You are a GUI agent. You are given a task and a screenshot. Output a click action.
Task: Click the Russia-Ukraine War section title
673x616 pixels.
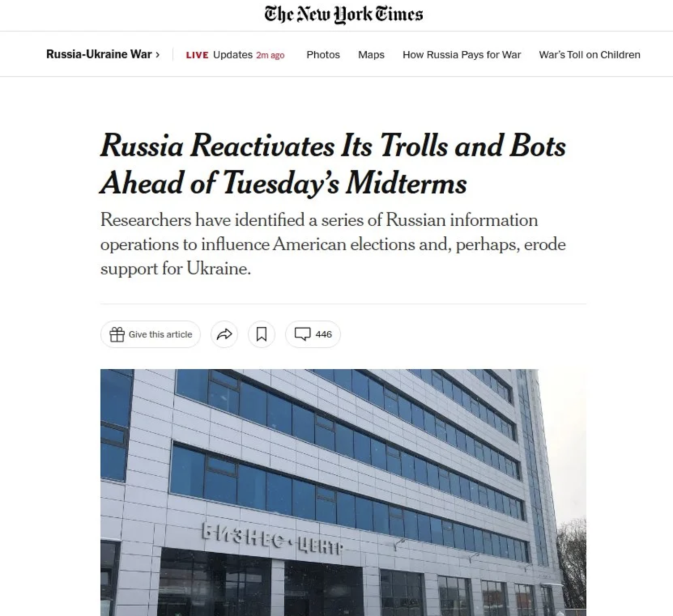coord(99,54)
